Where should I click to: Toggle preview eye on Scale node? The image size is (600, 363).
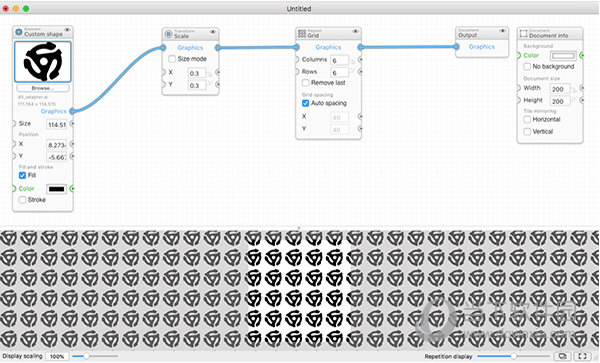[213, 32]
